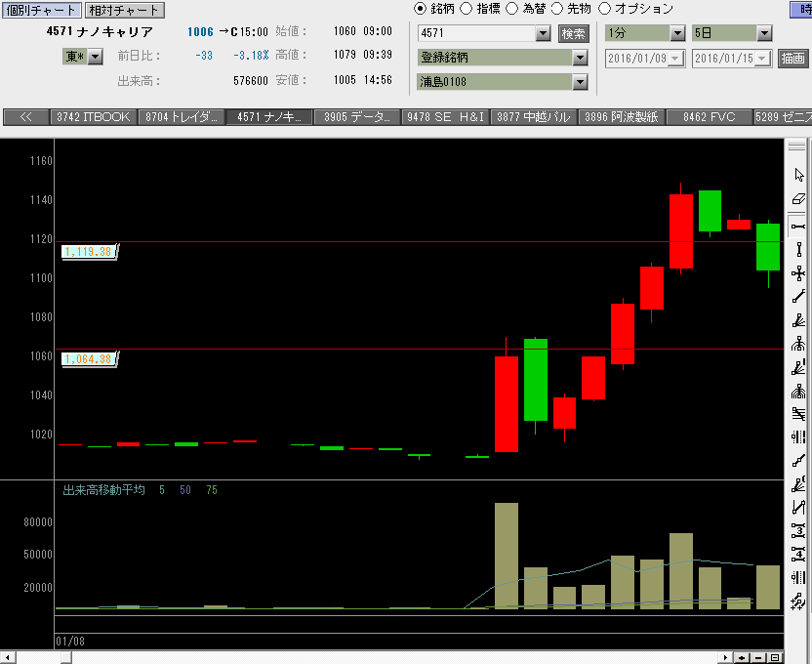Click the chart reset-size icon

point(775,658)
